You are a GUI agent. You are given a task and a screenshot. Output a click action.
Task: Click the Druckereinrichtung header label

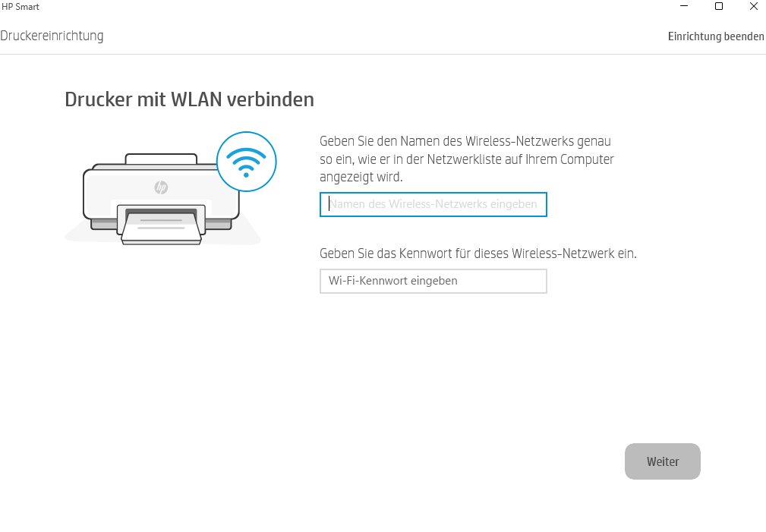click(x=52, y=36)
